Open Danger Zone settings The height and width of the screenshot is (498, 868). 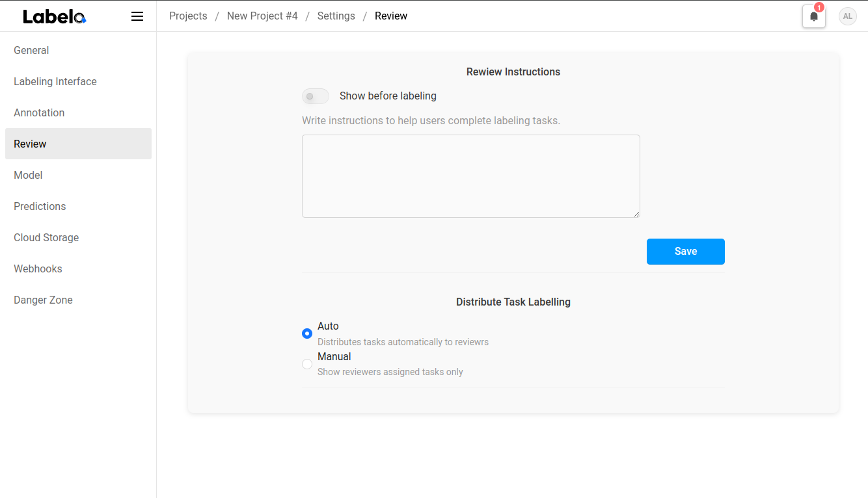coord(78,300)
